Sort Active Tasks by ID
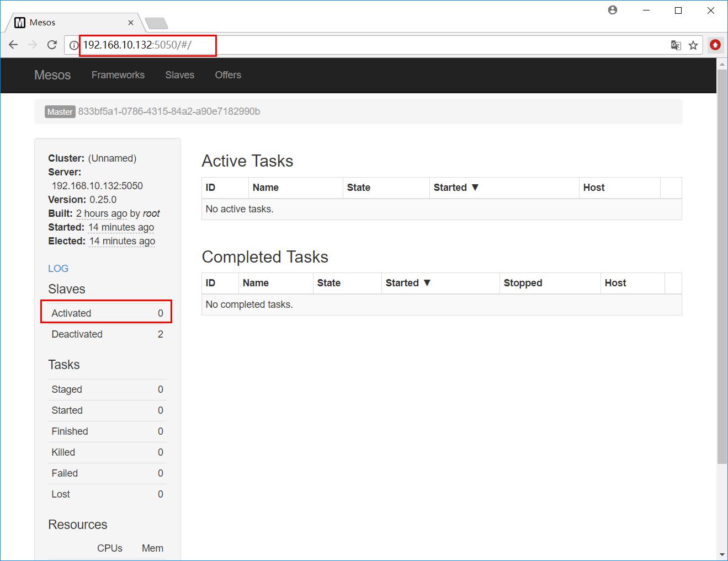 [210, 188]
